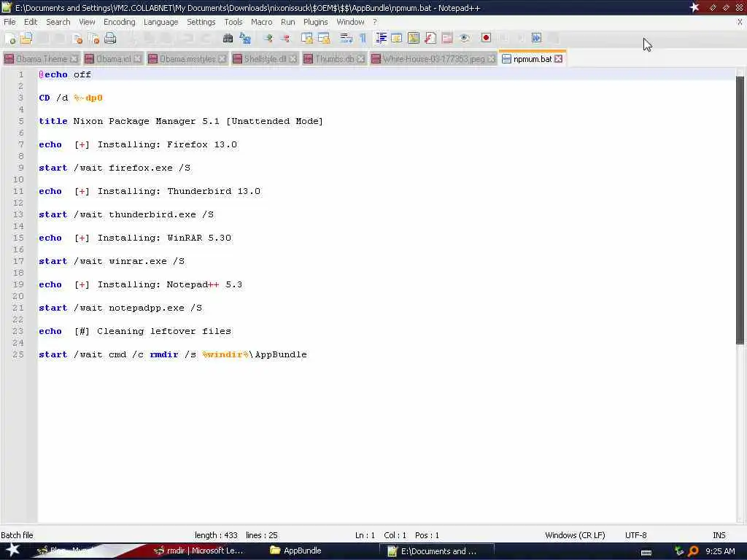Image resolution: width=747 pixels, height=560 pixels.
Task: Click the Print toolbar icon
Action: point(110,39)
